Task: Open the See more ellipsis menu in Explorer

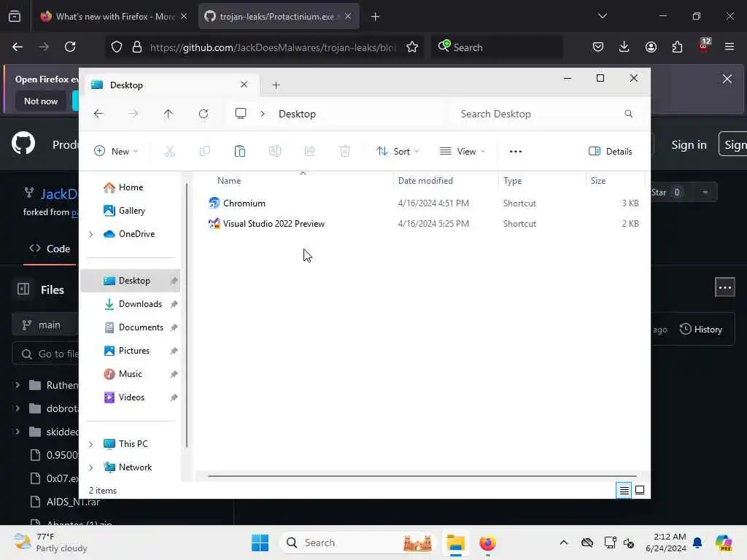Action: click(x=516, y=152)
